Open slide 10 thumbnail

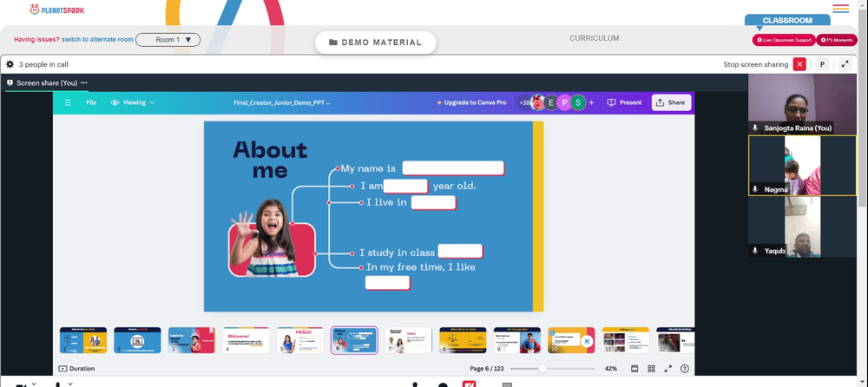tap(571, 340)
